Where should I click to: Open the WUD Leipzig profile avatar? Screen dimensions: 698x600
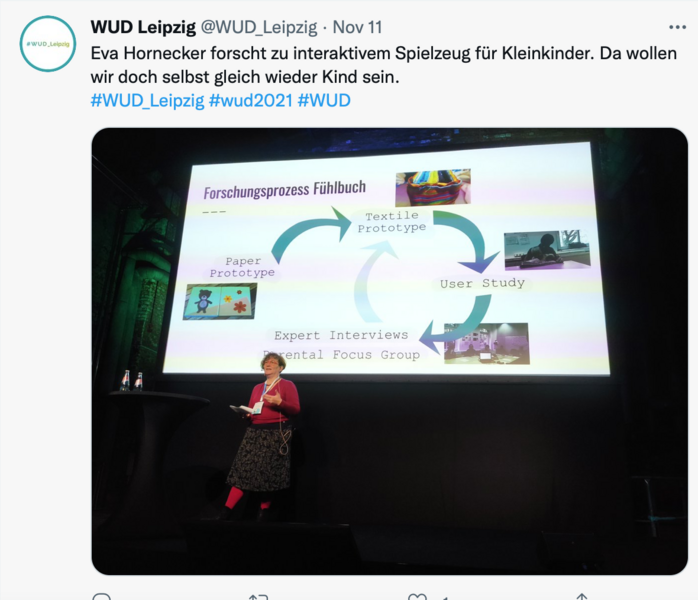click(48, 44)
